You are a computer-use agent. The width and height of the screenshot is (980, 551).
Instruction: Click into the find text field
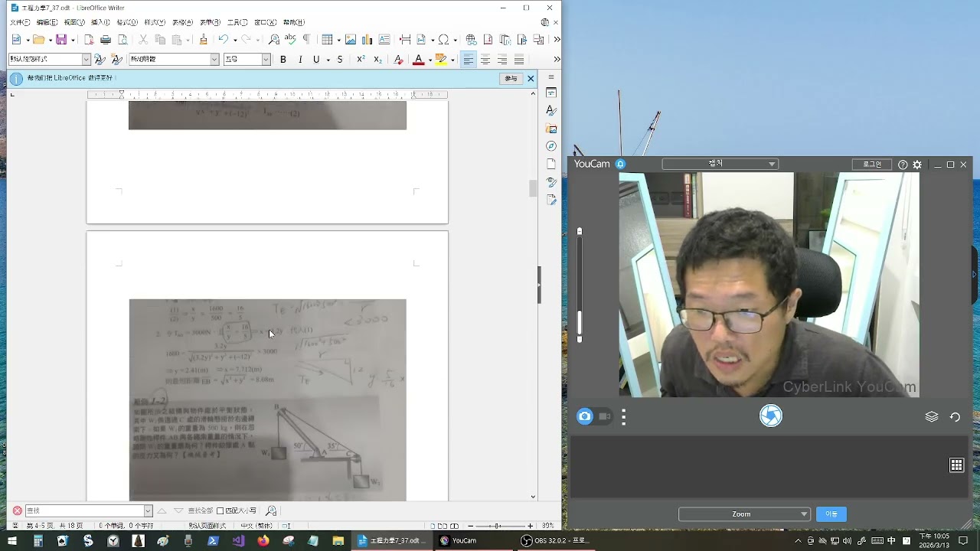(x=84, y=510)
